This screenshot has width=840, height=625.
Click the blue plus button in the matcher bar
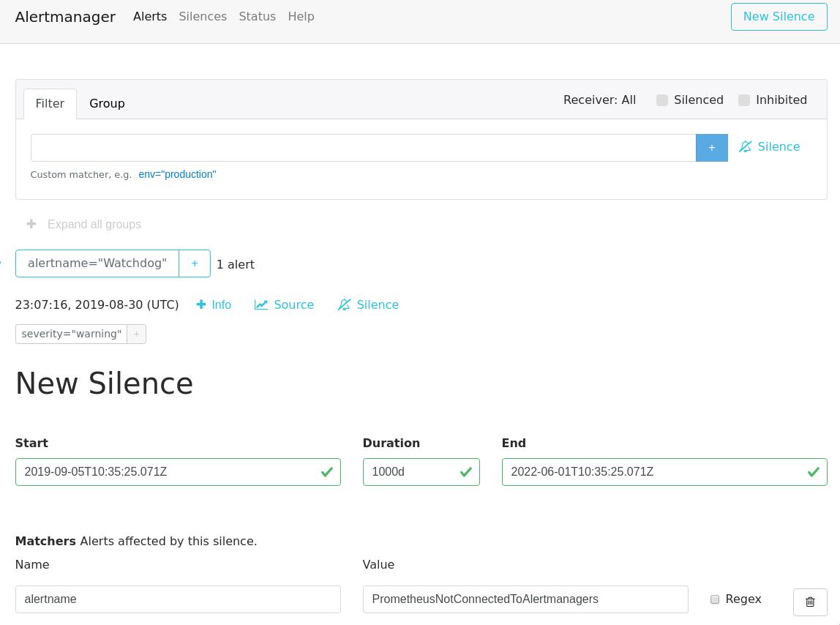[x=711, y=147]
